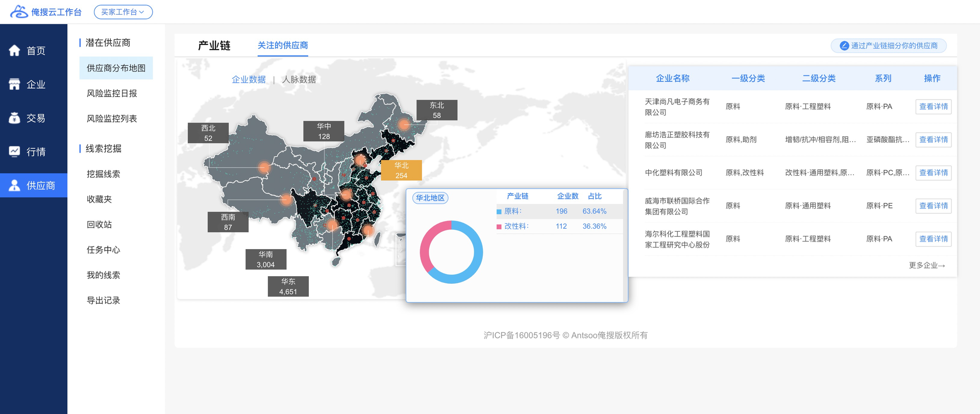Click the trade money bag icon
Screen dimensions: 980x414
tap(14, 118)
